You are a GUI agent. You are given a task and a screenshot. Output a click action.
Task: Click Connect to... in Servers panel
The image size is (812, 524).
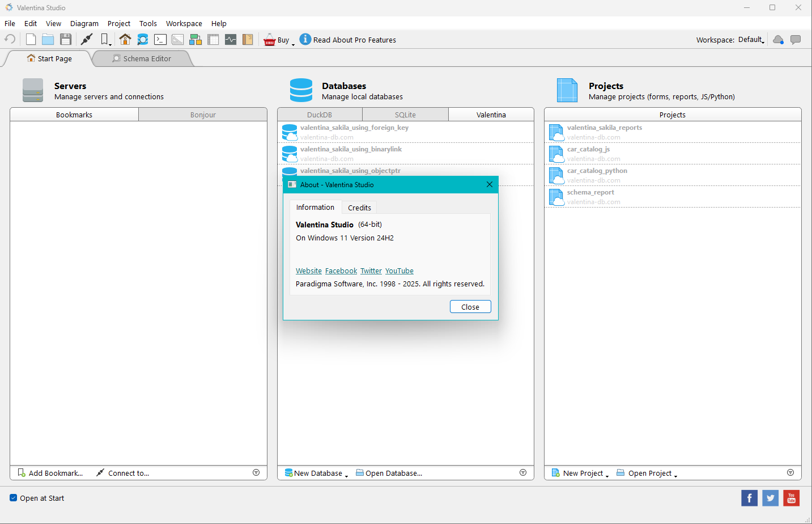(123, 473)
